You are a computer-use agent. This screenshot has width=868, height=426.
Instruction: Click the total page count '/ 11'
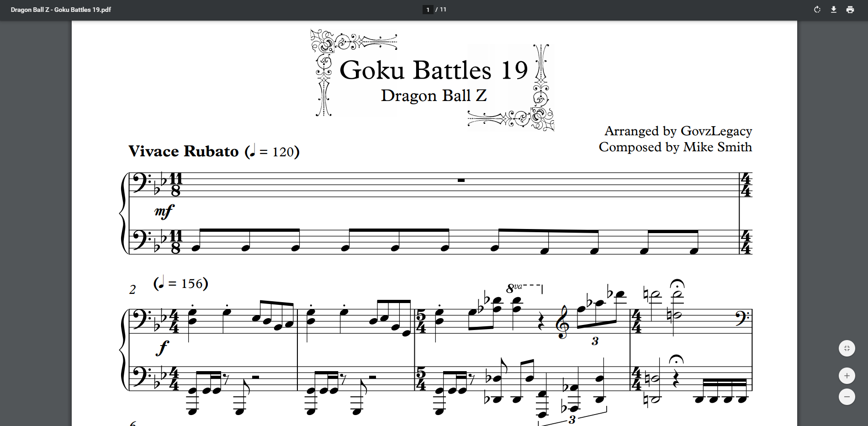(x=441, y=10)
